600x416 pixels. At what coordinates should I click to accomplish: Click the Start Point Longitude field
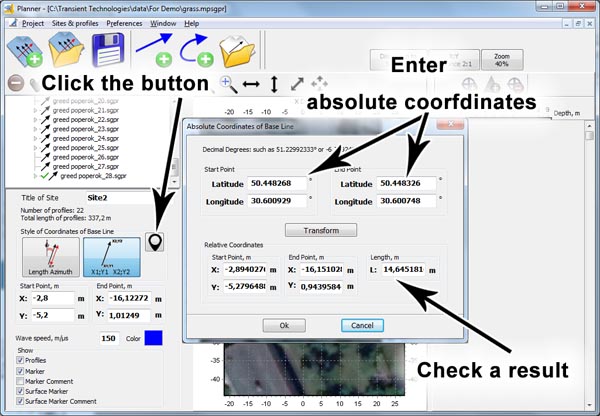click(277, 201)
